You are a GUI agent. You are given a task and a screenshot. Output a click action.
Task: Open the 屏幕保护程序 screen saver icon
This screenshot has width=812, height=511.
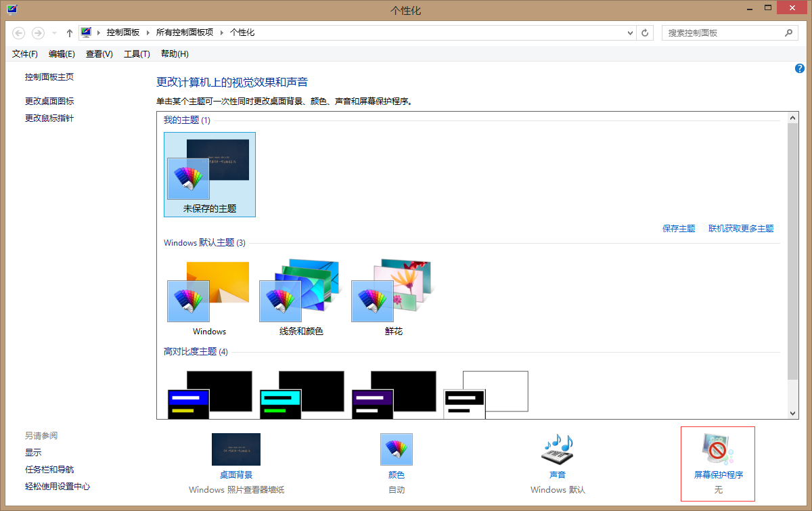tap(718, 449)
